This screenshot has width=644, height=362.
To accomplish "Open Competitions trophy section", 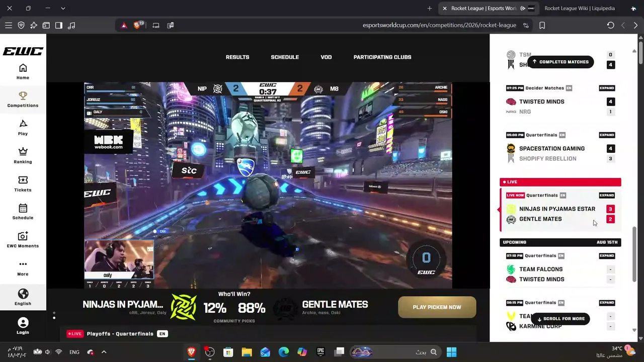I will tap(23, 100).
